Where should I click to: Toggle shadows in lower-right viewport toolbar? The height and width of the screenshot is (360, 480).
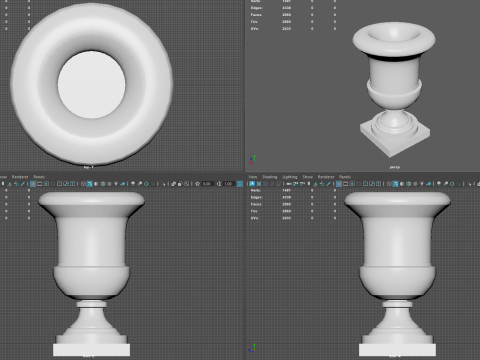click(x=428, y=184)
